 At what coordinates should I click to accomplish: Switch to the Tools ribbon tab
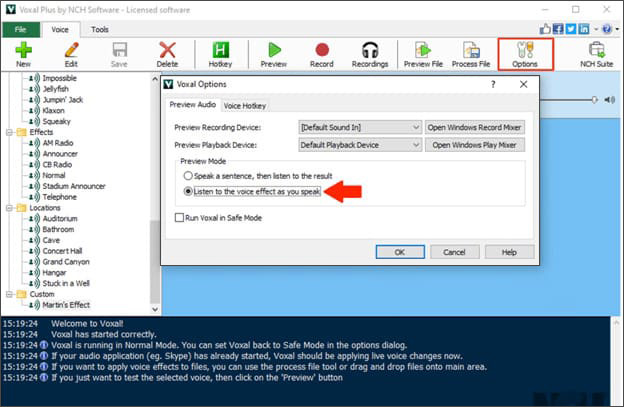coord(99,29)
